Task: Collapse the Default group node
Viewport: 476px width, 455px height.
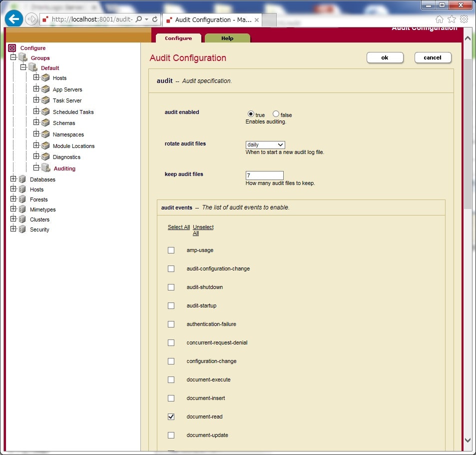Action: coord(23,67)
